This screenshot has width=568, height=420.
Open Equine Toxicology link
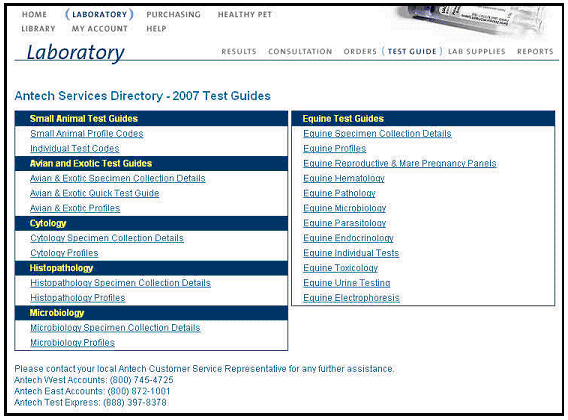point(341,268)
